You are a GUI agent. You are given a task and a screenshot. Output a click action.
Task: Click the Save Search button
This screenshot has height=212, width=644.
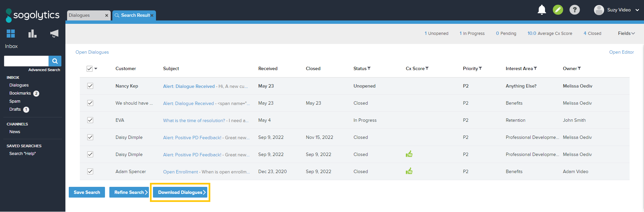(87, 192)
